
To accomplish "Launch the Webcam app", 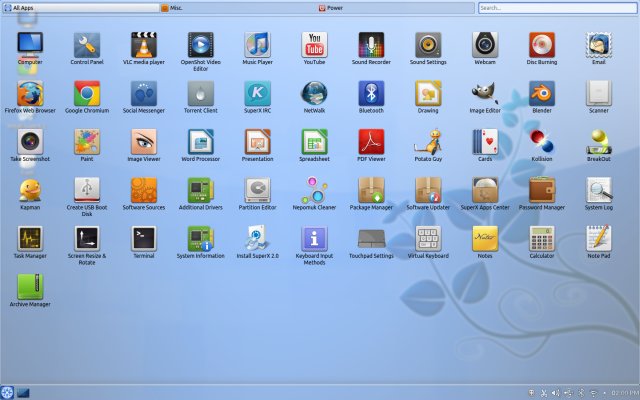I will click(485, 45).
